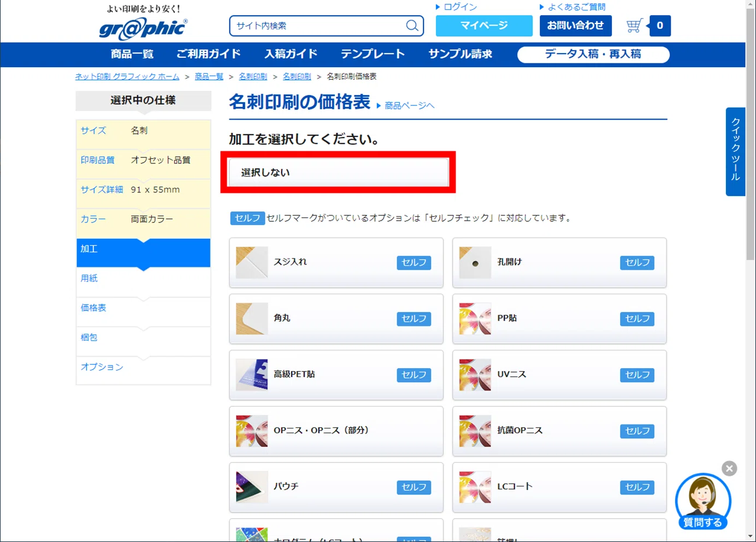Click the 角丸 option thumbnail
The image size is (756, 542).
click(x=252, y=319)
